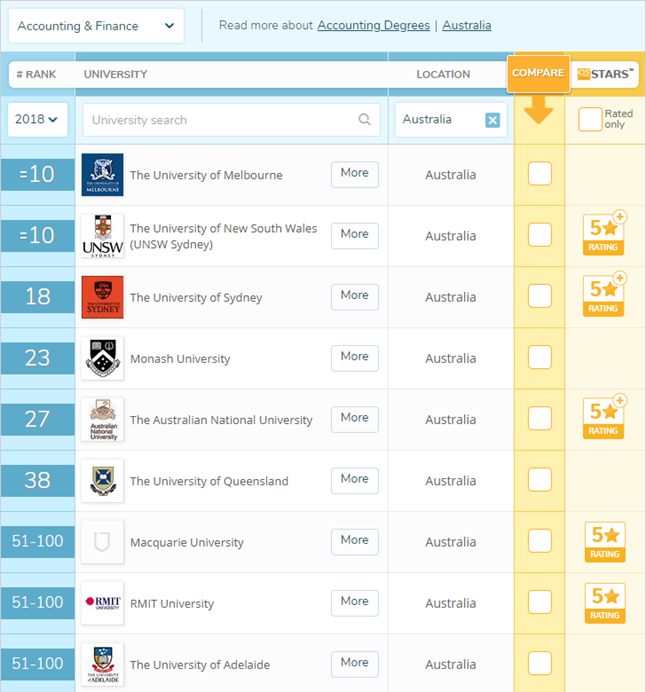This screenshot has width=646, height=692.
Task: Click rank 38 cell
Action: pos(38,481)
